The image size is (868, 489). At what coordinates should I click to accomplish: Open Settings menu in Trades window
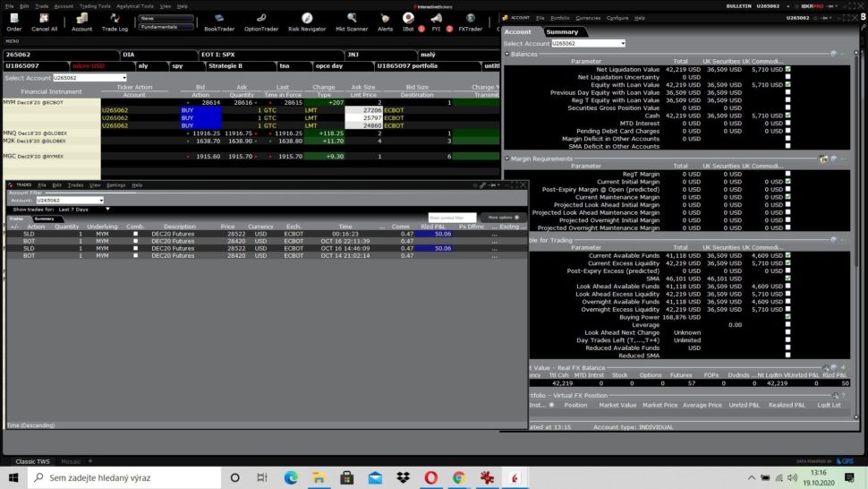(x=115, y=185)
